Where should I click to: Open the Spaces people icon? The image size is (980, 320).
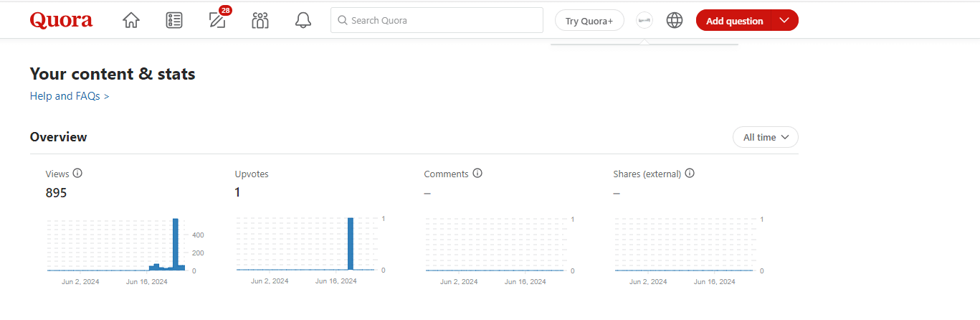click(x=260, y=21)
